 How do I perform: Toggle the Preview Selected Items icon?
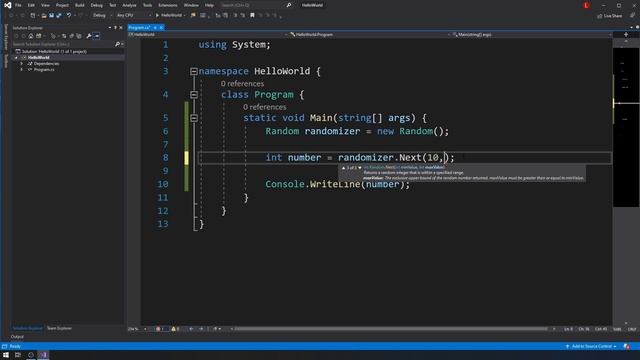(x=96, y=36)
